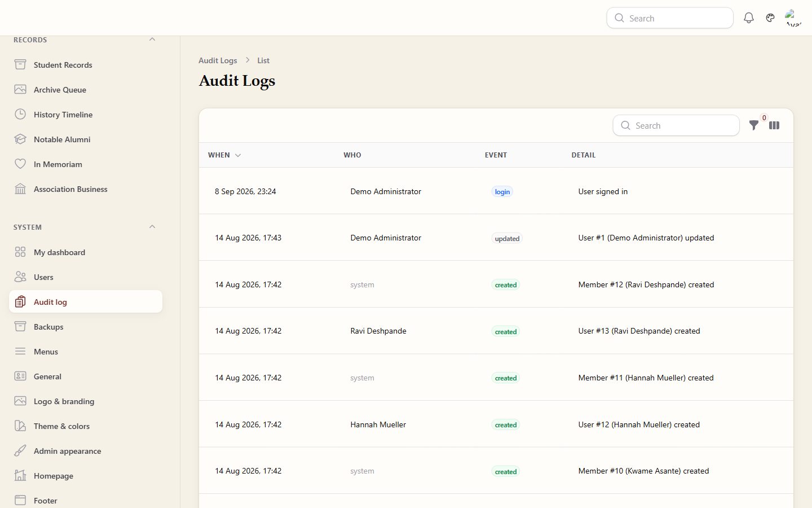The width and height of the screenshot is (812, 508).
Task: Click the Archive Queue image icon
Action: click(x=20, y=89)
